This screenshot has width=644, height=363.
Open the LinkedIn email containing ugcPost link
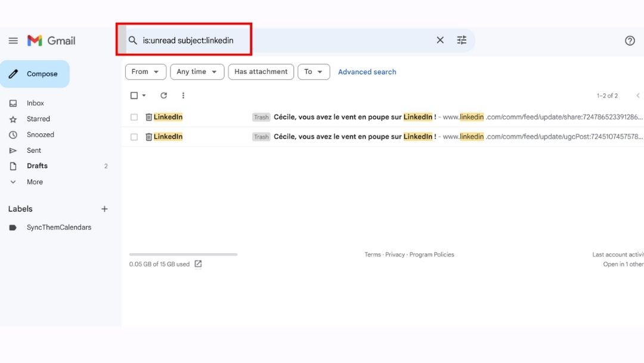pos(383,137)
